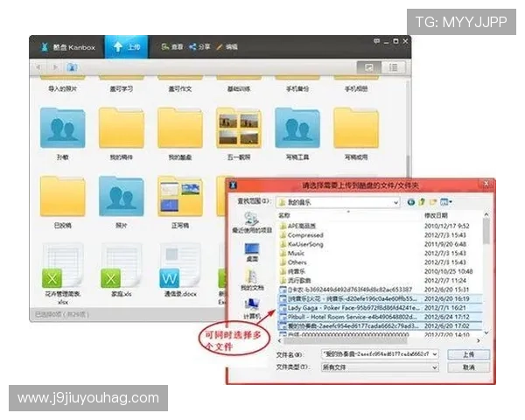Image resolution: width=525 pixels, height=420 pixels.
Task: Open the 查看 view menu in Kanbox
Action: tap(172, 47)
